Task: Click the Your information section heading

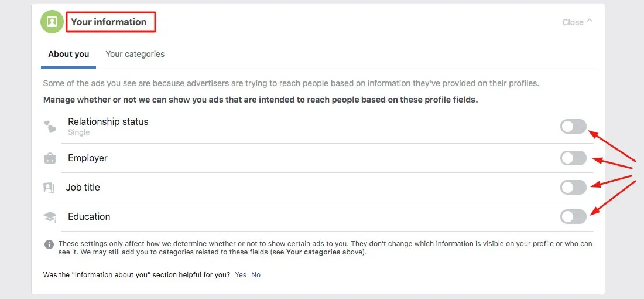Action: pos(109,22)
